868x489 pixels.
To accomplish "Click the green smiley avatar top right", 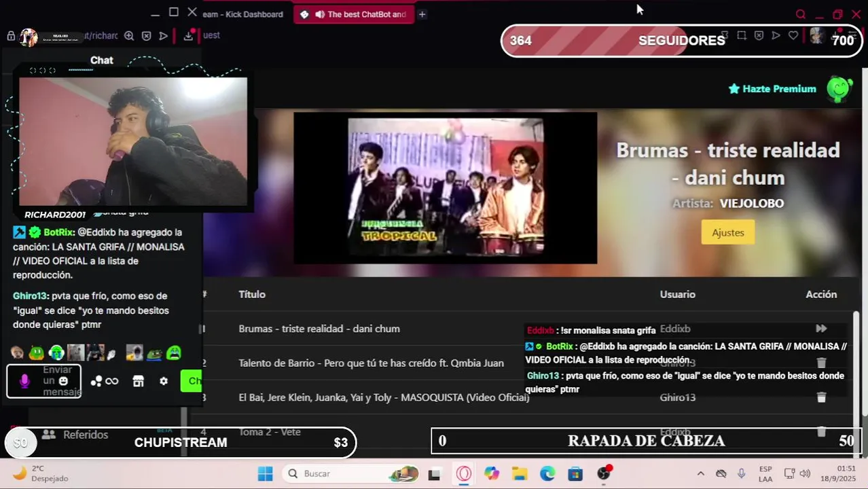I will tap(839, 88).
